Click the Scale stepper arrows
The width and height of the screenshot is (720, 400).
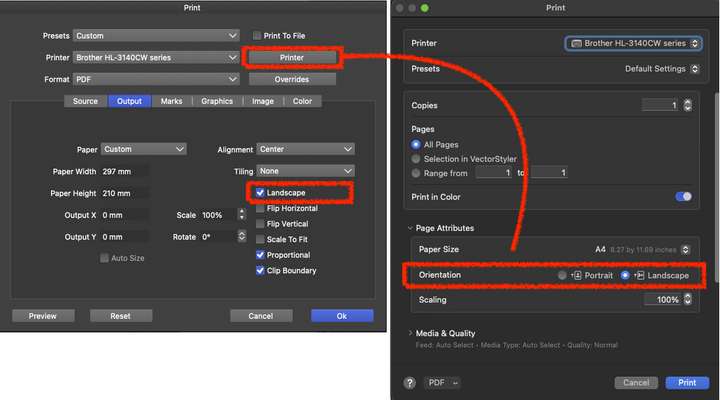(x=241, y=215)
